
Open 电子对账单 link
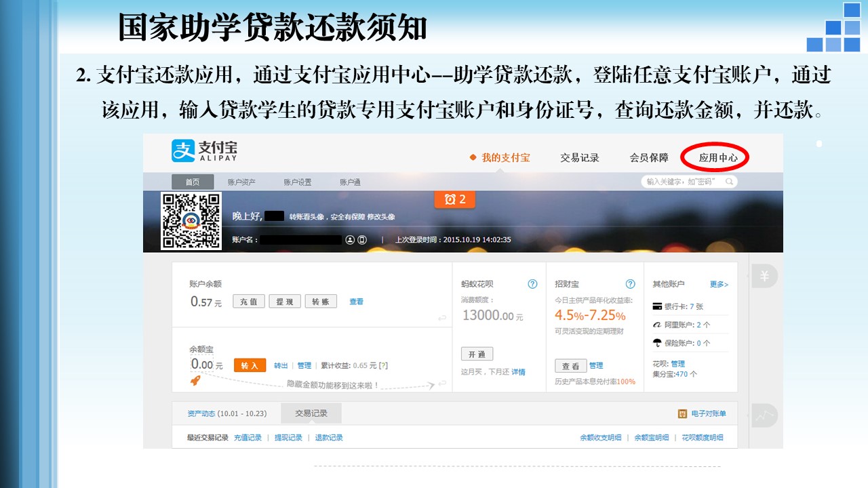(709, 413)
